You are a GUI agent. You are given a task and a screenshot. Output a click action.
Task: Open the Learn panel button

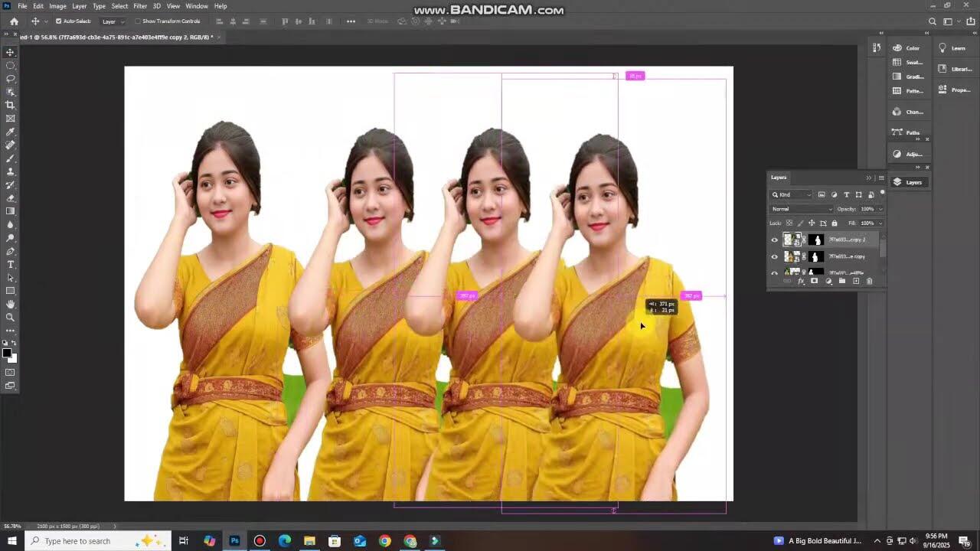coord(952,48)
